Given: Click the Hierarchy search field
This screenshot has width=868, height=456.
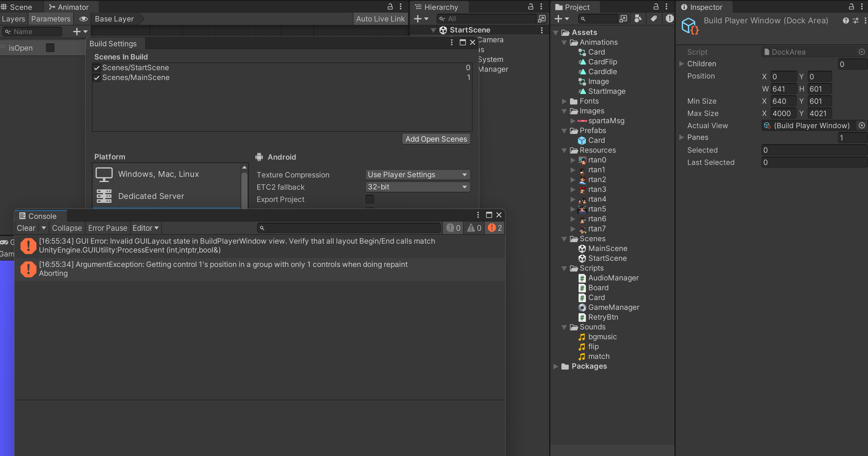Looking at the screenshot, I should point(486,19).
